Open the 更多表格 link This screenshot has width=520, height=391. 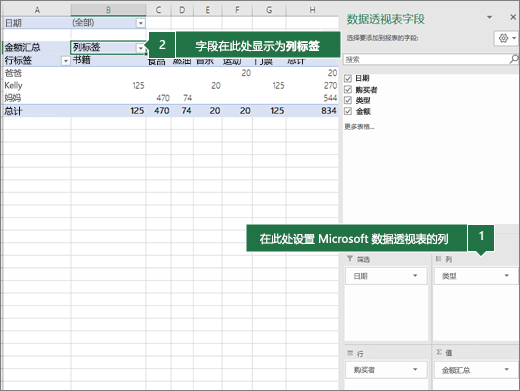(359, 127)
